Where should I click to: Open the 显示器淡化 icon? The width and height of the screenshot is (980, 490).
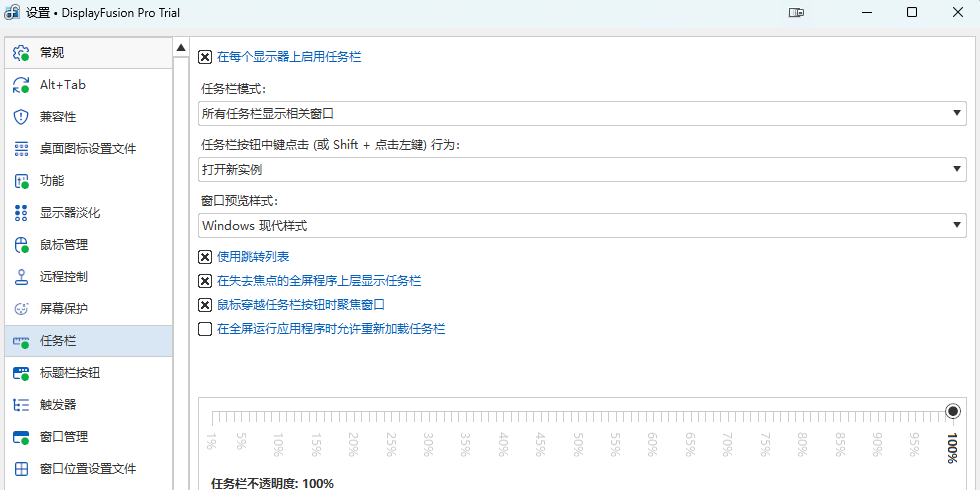(21, 213)
